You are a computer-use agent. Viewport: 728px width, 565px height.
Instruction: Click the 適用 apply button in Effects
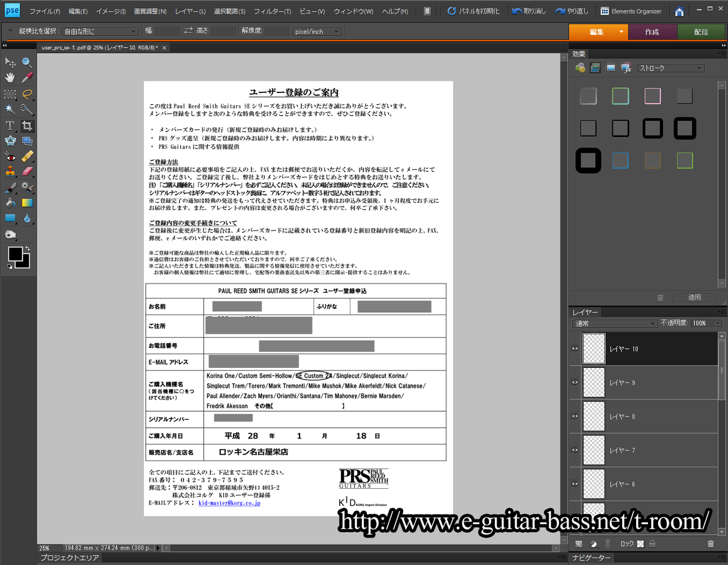[694, 297]
